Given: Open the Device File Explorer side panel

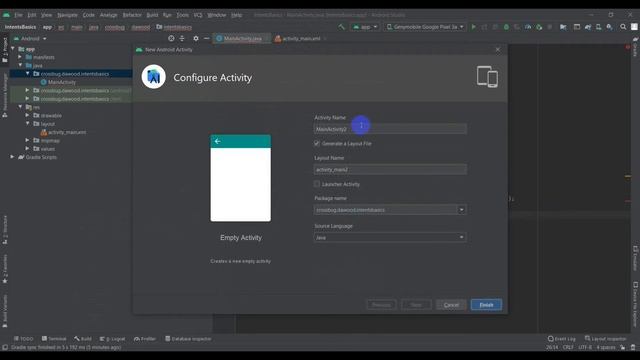Looking at the screenshot, I should click(635, 304).
